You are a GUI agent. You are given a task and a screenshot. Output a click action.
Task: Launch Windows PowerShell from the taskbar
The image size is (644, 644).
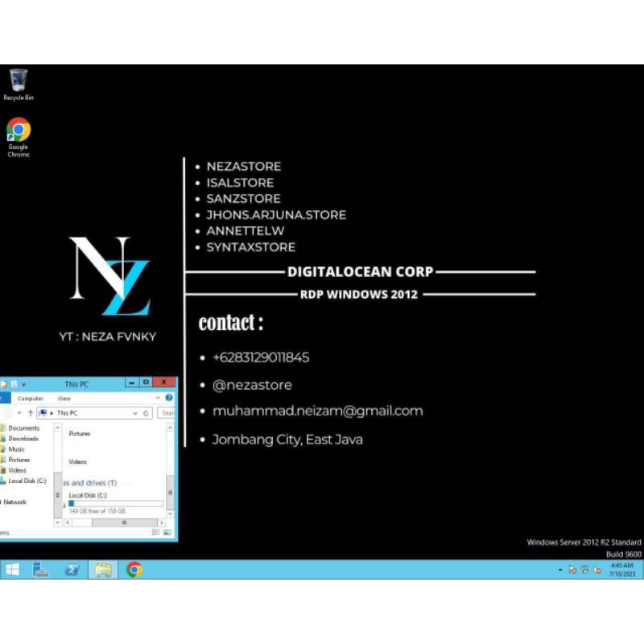pyautogui.click(x=71, y=569)
